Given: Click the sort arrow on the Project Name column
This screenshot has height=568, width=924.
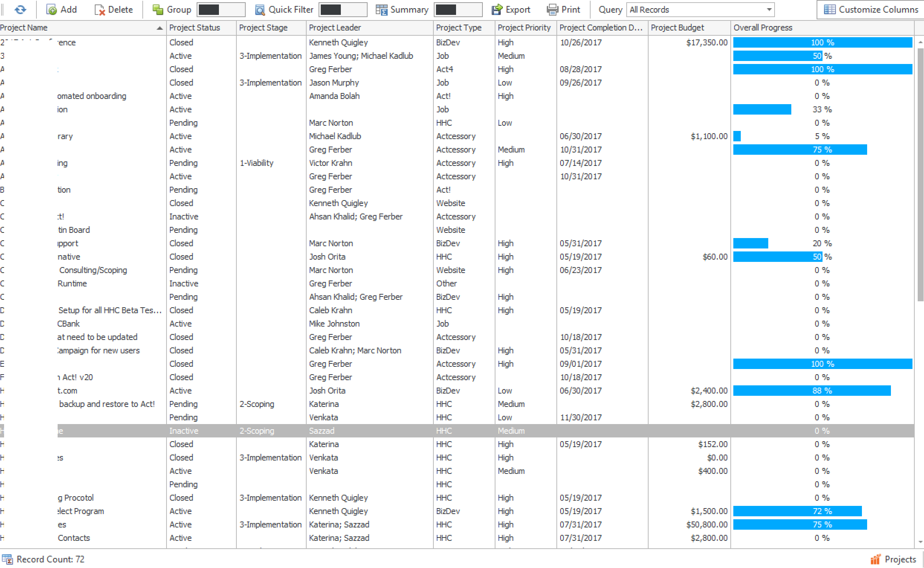Looking at the screenshot, I should [159, 28].
